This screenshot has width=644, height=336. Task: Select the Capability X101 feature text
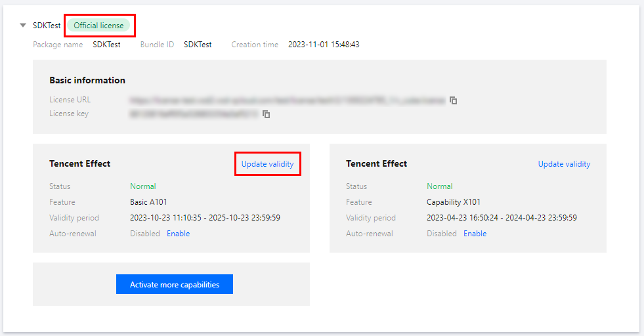tap(454, 202)
